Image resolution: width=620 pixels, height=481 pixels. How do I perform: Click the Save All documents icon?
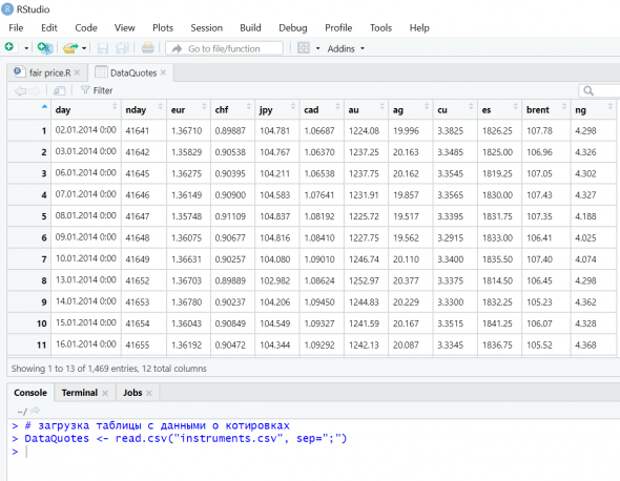click(122, 48)
